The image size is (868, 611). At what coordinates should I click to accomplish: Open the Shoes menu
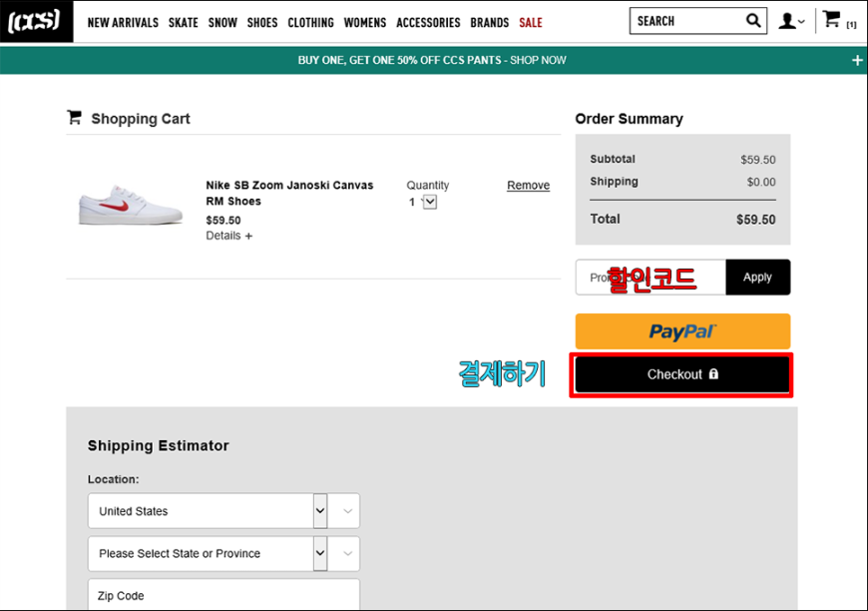(x=262, y=23)
